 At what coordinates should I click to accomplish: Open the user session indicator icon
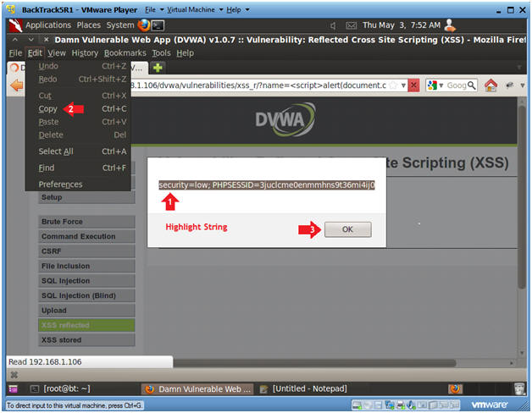[450, 25]
